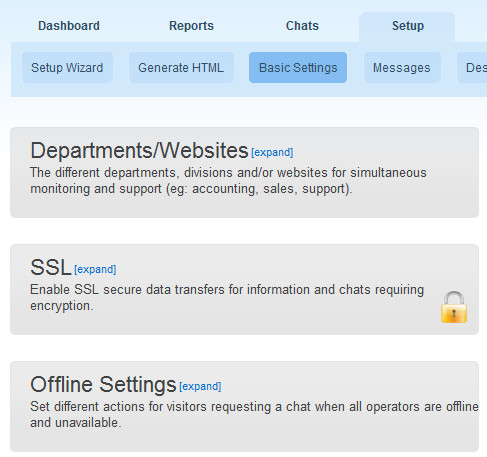Screen dimensions: 487x457
Task: Expand the SSL settings section
Action: coord(95,269)
